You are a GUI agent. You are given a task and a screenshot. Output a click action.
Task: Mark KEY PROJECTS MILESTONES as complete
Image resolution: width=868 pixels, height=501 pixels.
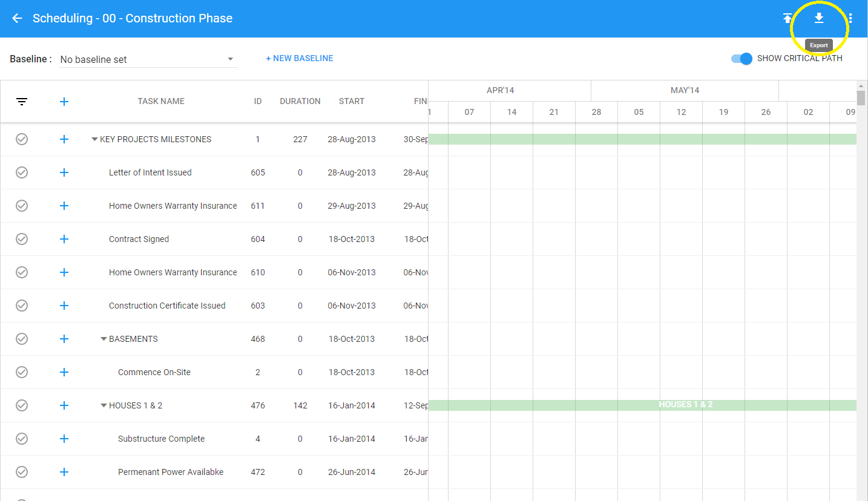(x=22, y=139)
